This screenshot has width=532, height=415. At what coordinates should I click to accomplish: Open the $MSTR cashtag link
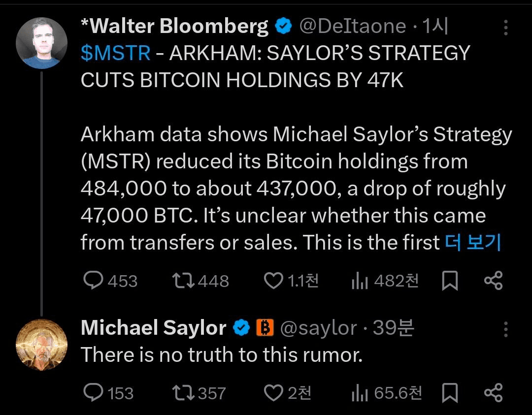pos(115,53)
